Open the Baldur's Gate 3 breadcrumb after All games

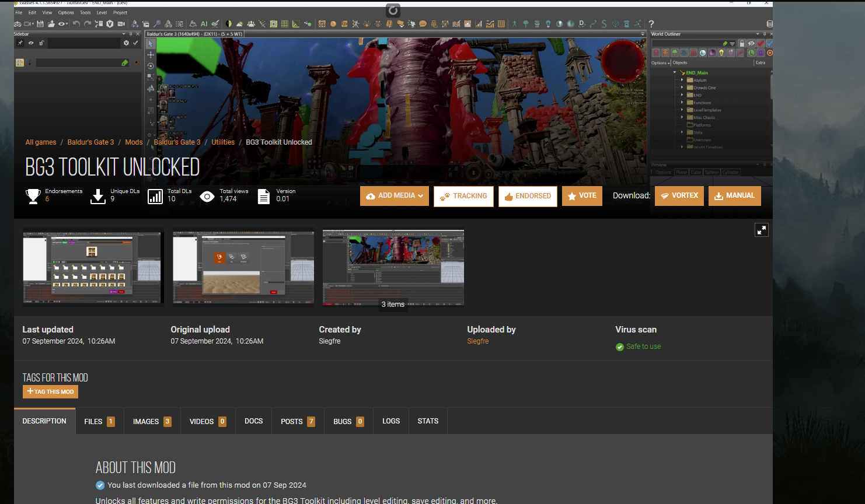90,142
